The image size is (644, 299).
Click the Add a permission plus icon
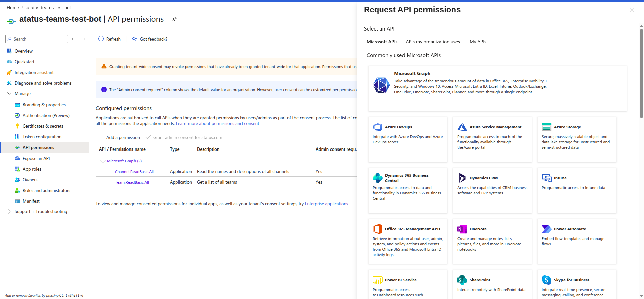coord(101,137)
